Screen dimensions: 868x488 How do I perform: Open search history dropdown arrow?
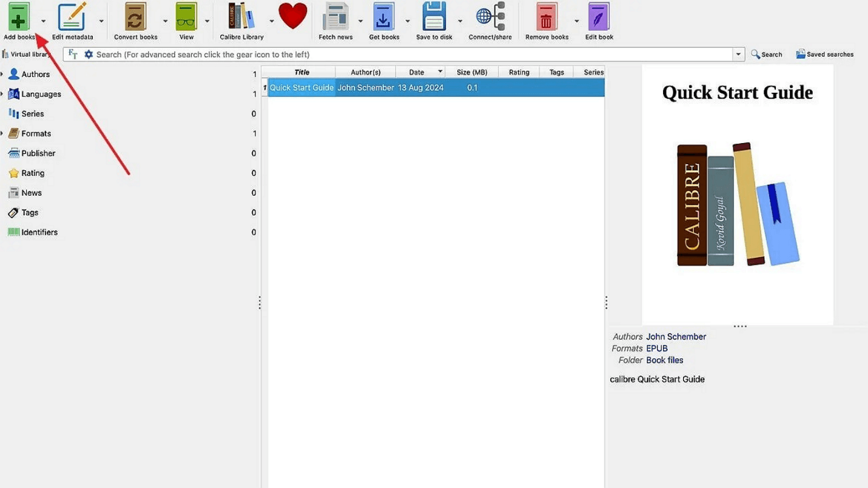point(738,54)
